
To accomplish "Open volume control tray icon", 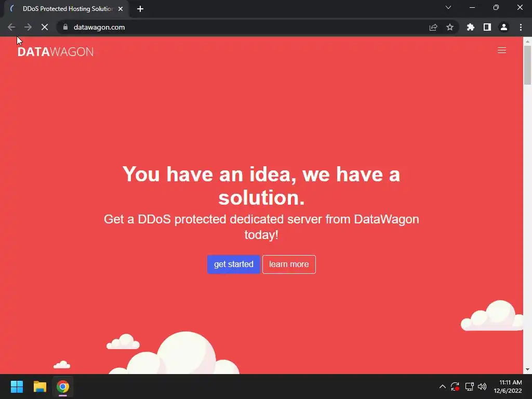I will (x=482, y=387).
